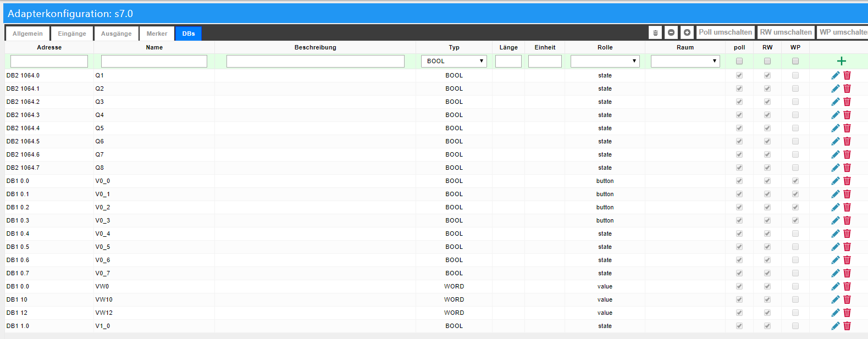Screen dimensions: 868x339
Task: Toggle WP checkbox for Q3 row
Action: [x=795, y=102]
